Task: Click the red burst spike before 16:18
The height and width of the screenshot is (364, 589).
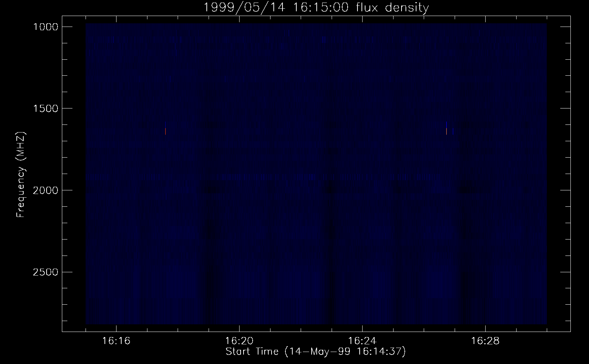Action: 166,131
